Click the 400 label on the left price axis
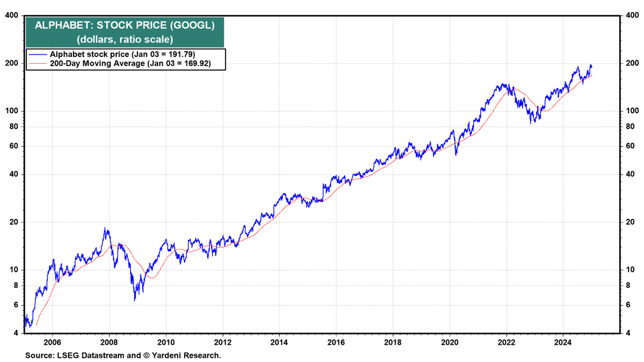644x362 pixels. pos(12,16)
